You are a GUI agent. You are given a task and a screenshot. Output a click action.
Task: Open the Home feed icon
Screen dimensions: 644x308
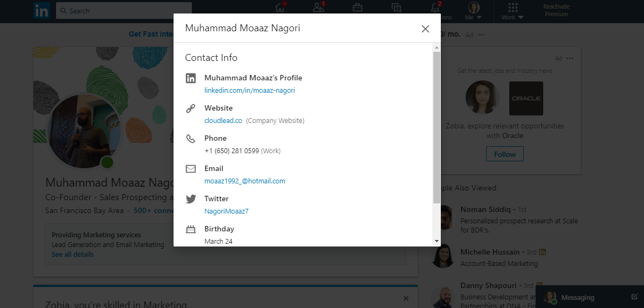point(280,8)
